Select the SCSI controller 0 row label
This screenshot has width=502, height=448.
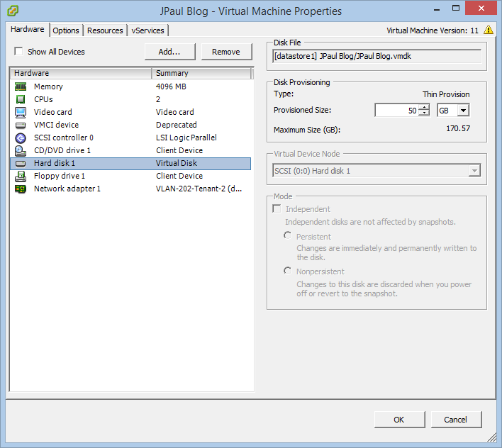coord(64,138)
